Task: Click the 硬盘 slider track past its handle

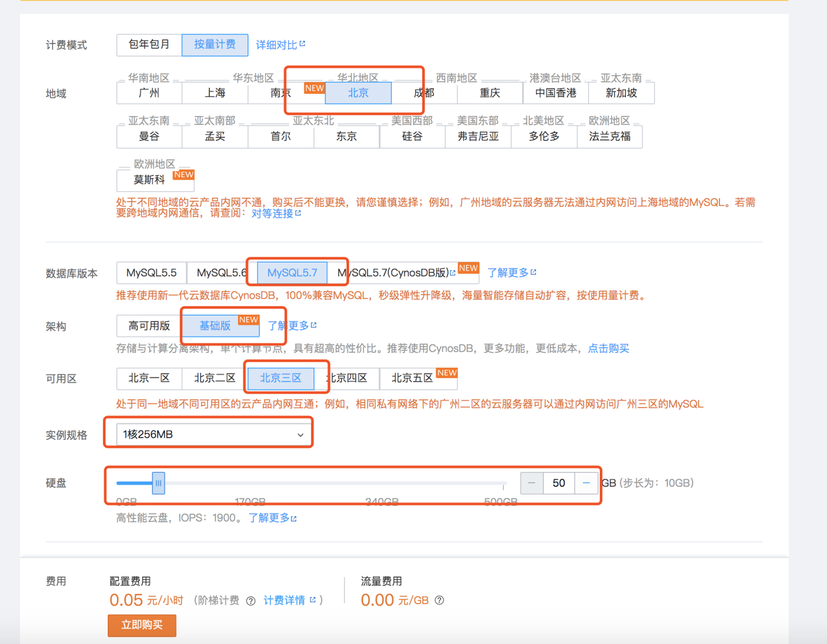Action: [335, 483]
